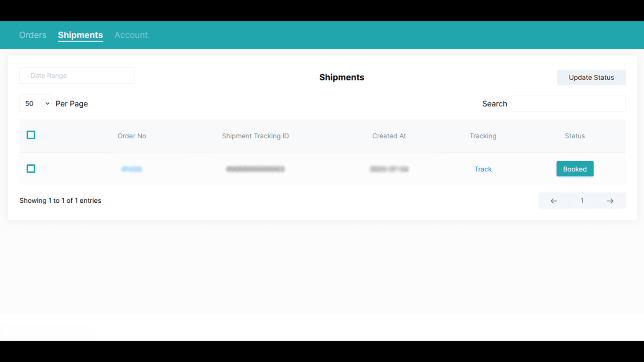Click the Created At column header
The image size is (644, 362).
[x=389, y=136]
